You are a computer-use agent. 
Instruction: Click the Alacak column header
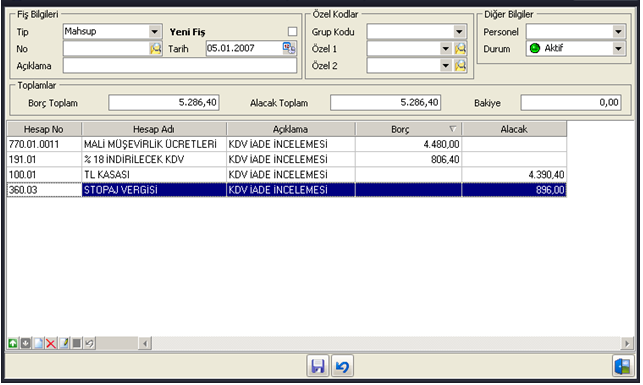click(514, 129)
